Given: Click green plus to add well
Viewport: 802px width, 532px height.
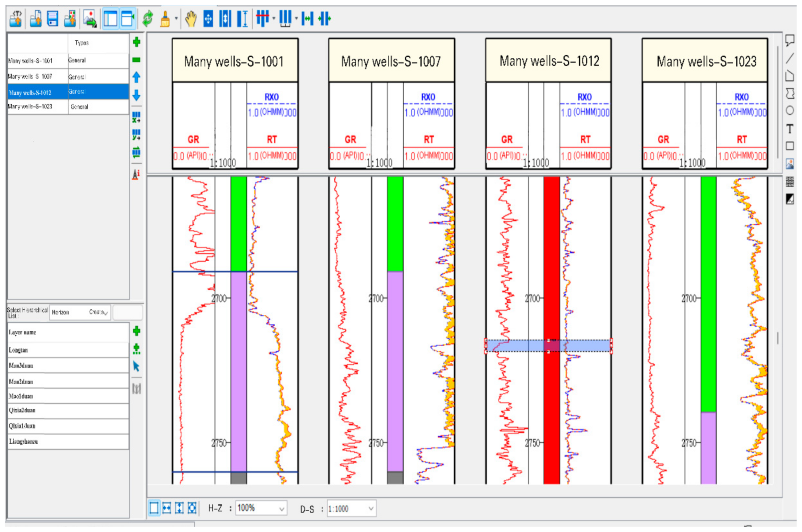Looking at the screenshot, I should click(x=137, y=42).
